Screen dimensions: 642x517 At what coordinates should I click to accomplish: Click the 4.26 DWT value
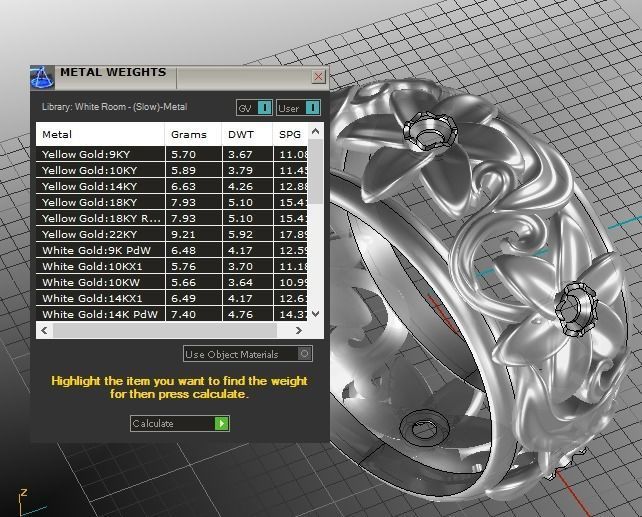(x=240, y=186)
